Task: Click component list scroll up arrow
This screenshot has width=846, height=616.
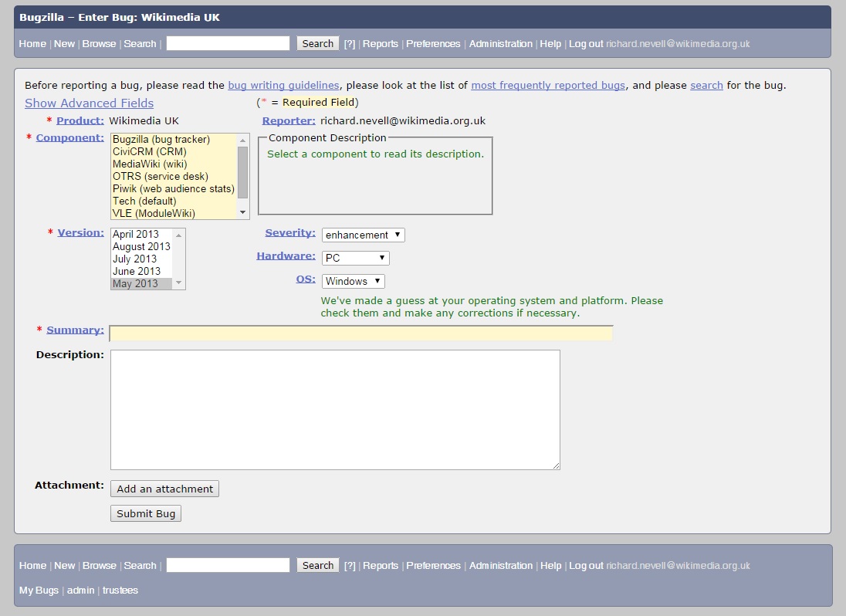Action: click(x=243, y=140)
